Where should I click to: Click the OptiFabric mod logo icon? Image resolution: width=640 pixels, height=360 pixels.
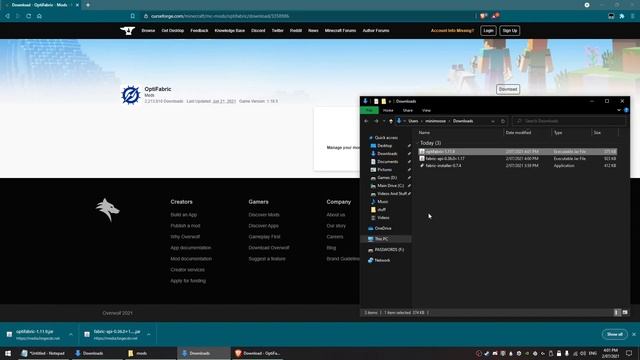pos(131,95)
